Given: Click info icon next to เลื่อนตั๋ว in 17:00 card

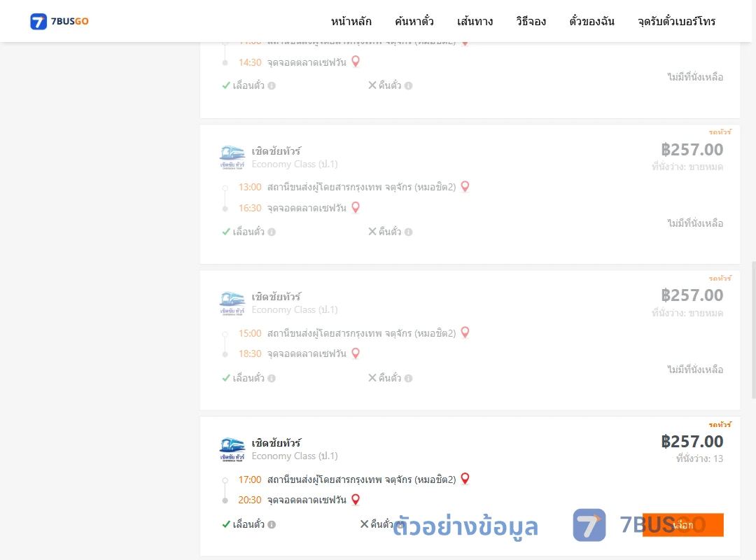Looking at the screenshot, I should [272, 524].
